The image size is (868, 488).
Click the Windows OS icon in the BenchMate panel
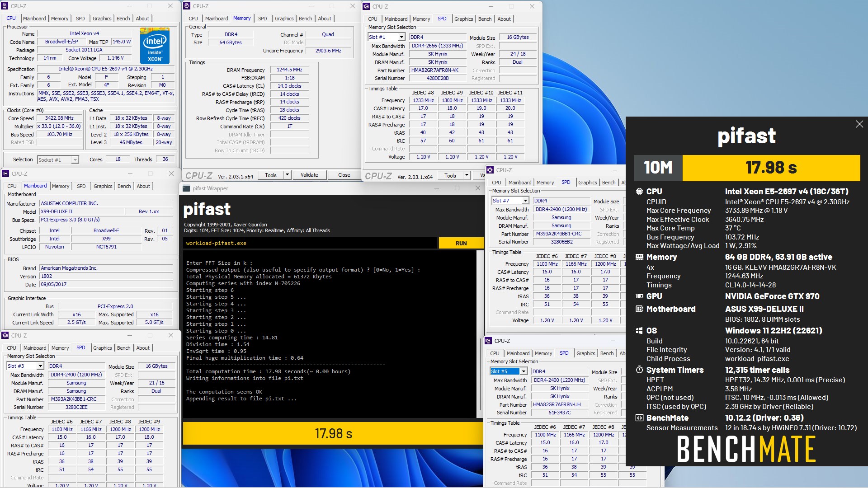639,330
